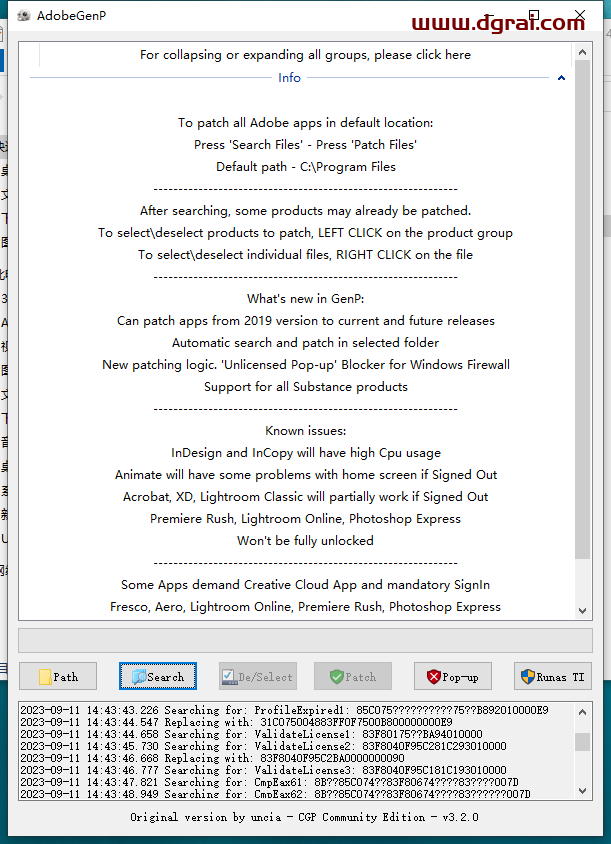Viewport: 611px width, 844px height.
Task: Click 'Support for all Substance products' line
Action: pos(305,387)
